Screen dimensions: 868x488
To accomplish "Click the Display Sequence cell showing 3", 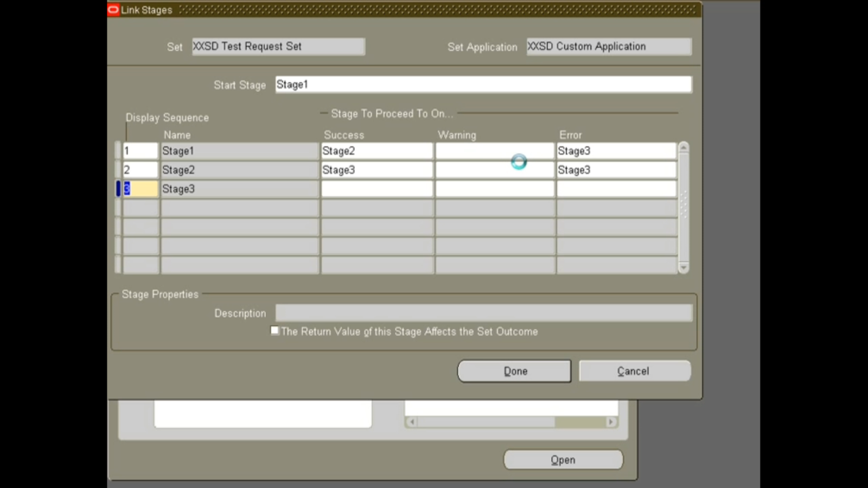I will [139, 188].
